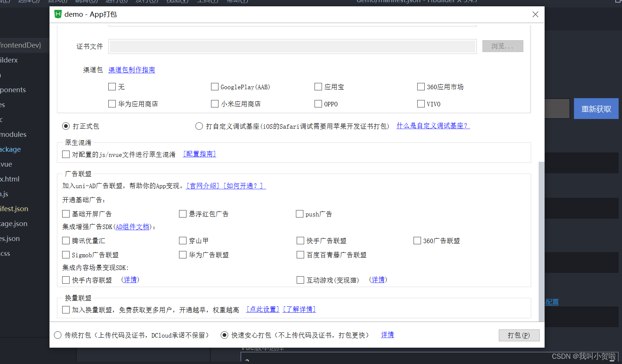The height and width of the screenshot is (364, 622).
Task: Check the 悬浮红包广告 checkbox
Action: point(183,214)
